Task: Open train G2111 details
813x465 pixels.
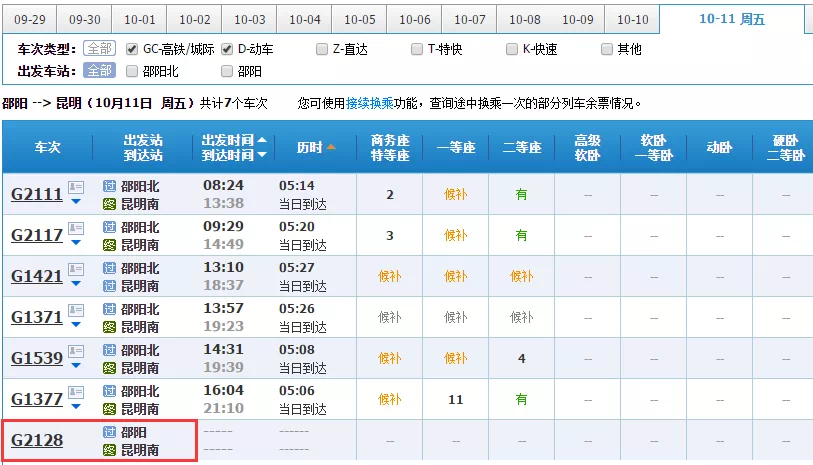Action: click(x=37, y=194)
